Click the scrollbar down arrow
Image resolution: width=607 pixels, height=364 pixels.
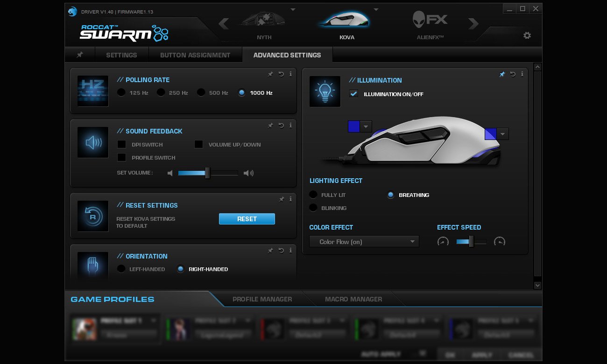537,285
